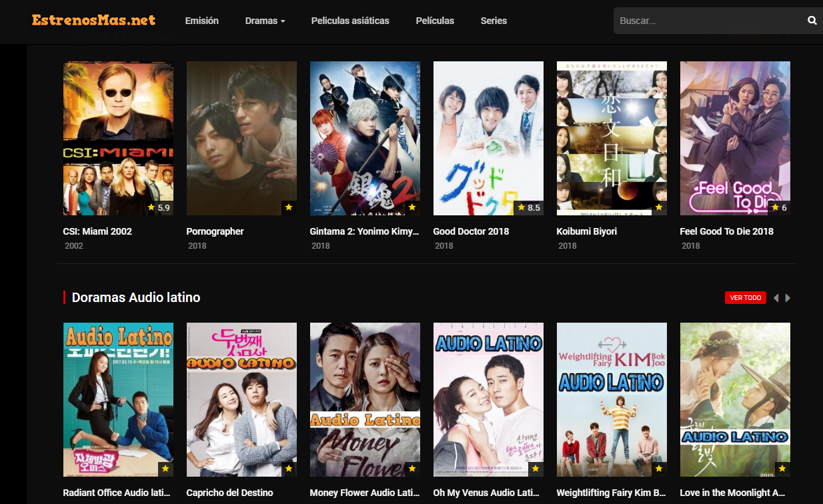This screenshot has height=504, width=823.
Task: Click the star rating 6 on Feel Good To Die
Action: (779, 208)
